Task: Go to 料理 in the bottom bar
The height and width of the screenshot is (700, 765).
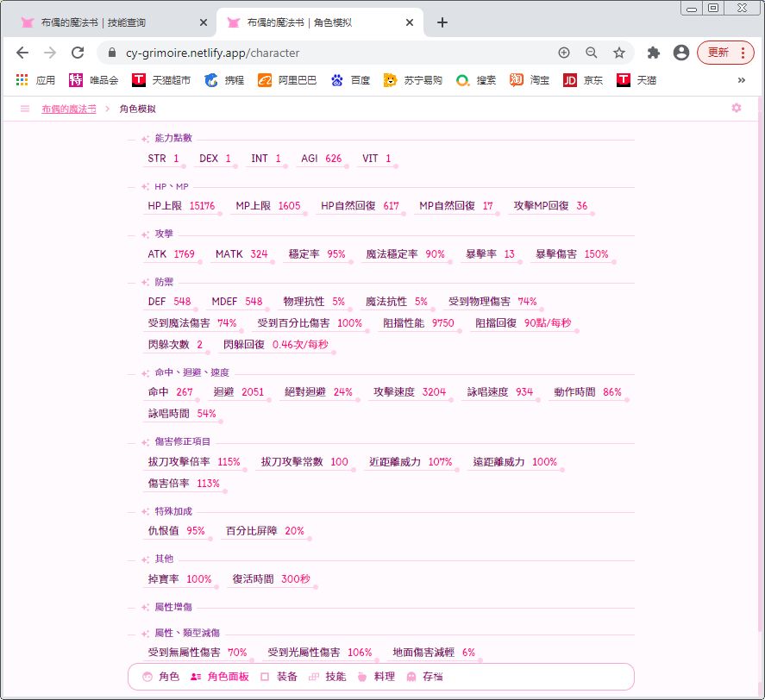Action: point(376,677)
